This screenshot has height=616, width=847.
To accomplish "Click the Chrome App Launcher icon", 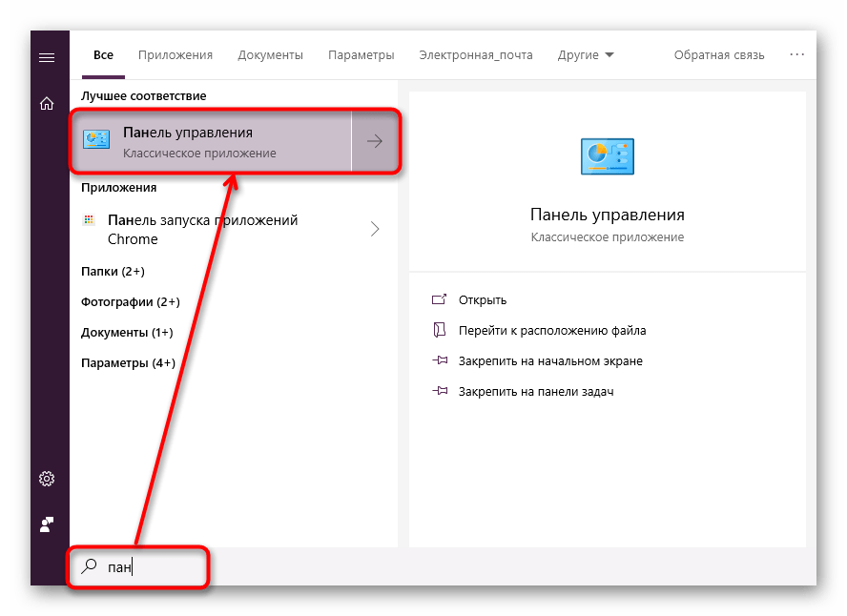I will pyautogui.click(x=90, y=220).
